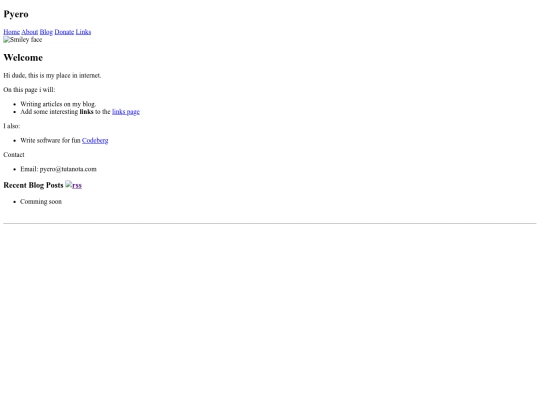Click the 'Recent Blog Posts' heading
The width and height of the screenshot is (540, 405).
click(x=33, y=185)
